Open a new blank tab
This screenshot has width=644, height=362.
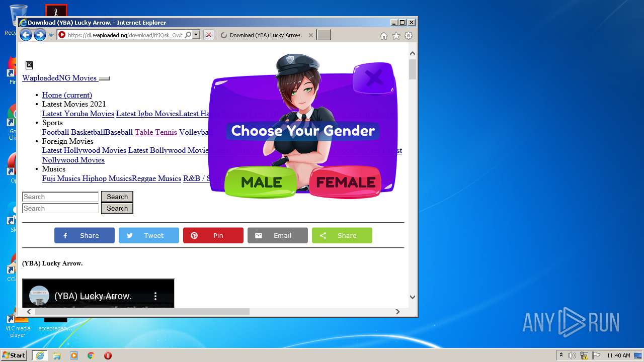[x=324, y=35]
